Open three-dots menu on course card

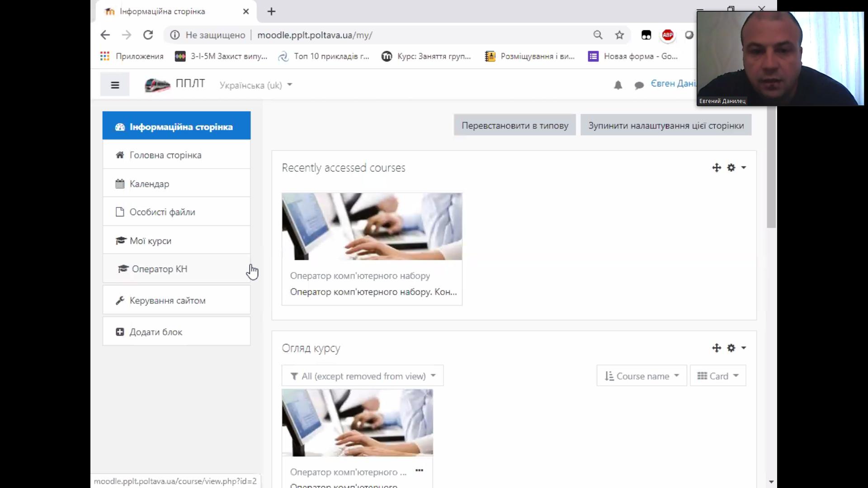420,470
